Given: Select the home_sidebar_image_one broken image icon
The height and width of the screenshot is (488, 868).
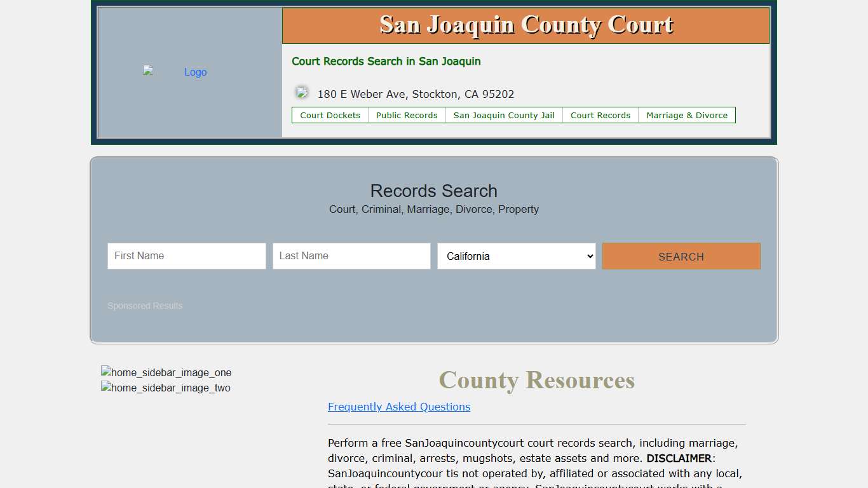Looking at the screenshot, I should pos(105,372).
